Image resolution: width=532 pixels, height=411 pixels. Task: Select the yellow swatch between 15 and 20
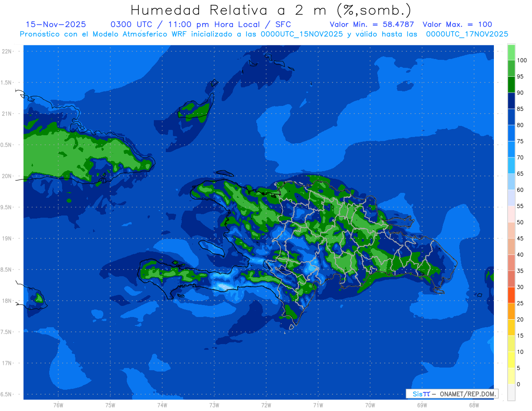pos(511,328)
